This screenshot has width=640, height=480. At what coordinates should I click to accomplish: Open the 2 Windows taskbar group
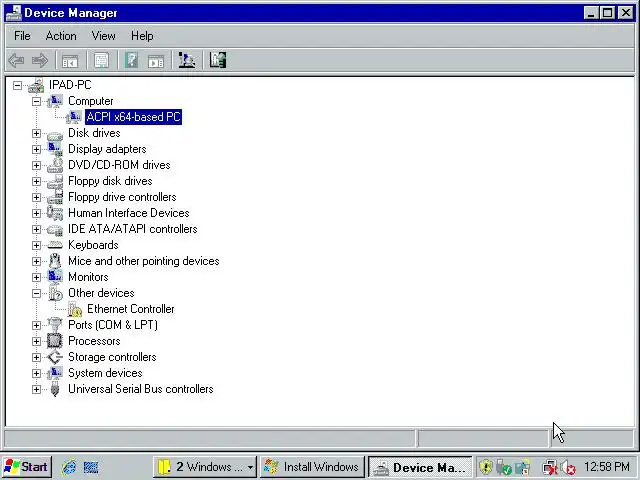(205, 467)
